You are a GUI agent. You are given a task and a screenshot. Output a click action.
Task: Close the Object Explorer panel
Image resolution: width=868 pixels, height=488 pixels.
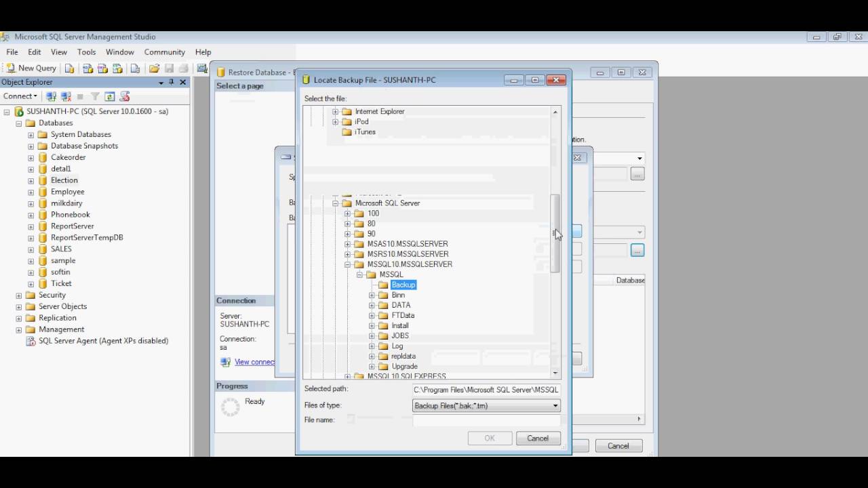tap(182, 82)
